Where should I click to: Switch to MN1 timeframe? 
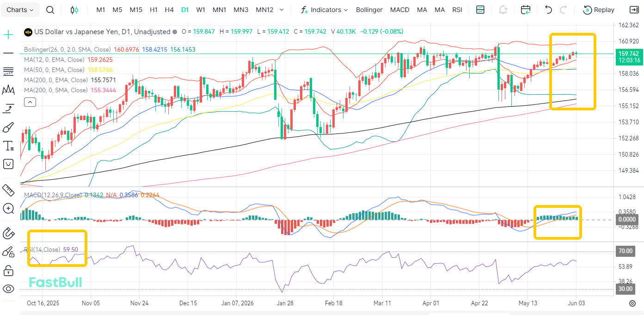click(x=220, y=10)
